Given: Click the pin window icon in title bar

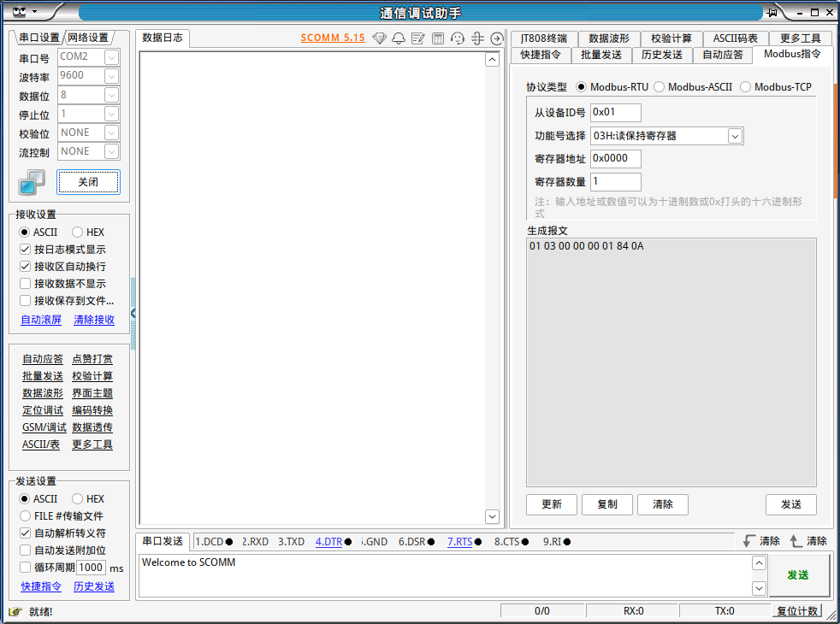Looking at the screenshot, I should tap(772, 12).
